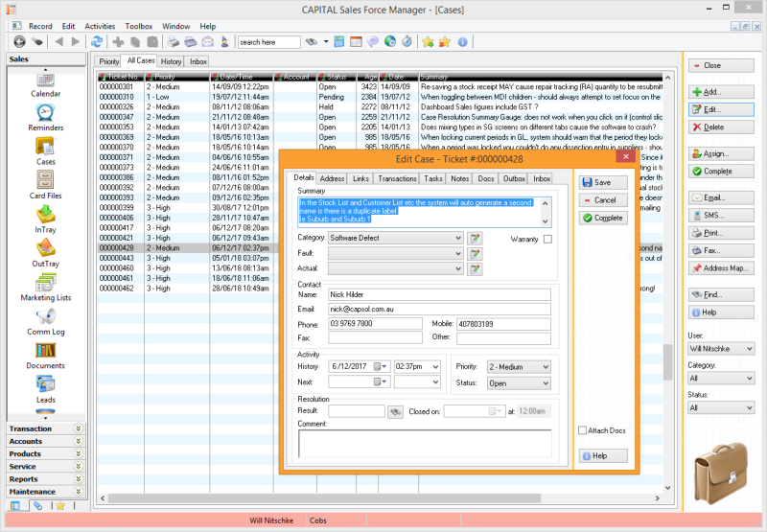Click the vertical scrollbar thumb of cases list
Screen dimensions: 767x532
tap(667, 361)
